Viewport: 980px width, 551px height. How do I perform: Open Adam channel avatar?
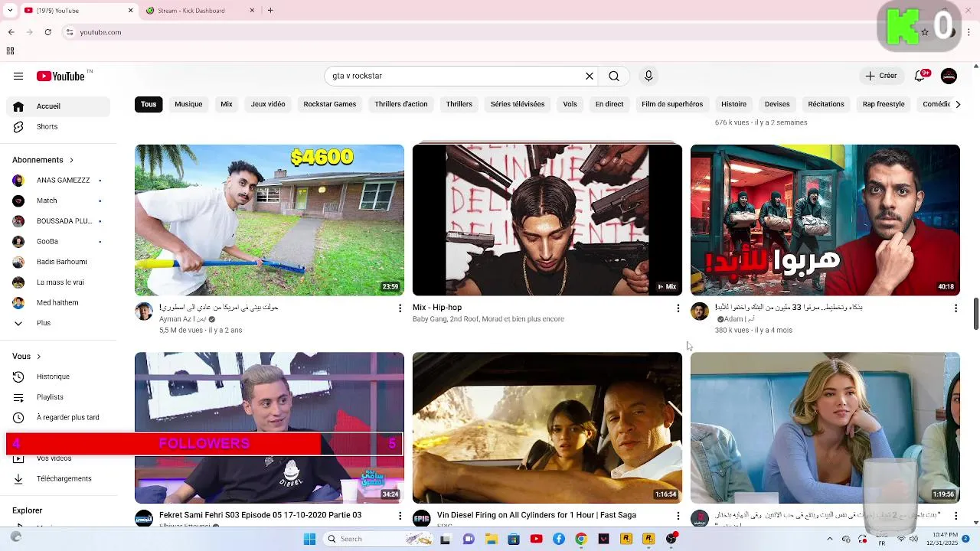pyautogui.click(x=700, y=311)
